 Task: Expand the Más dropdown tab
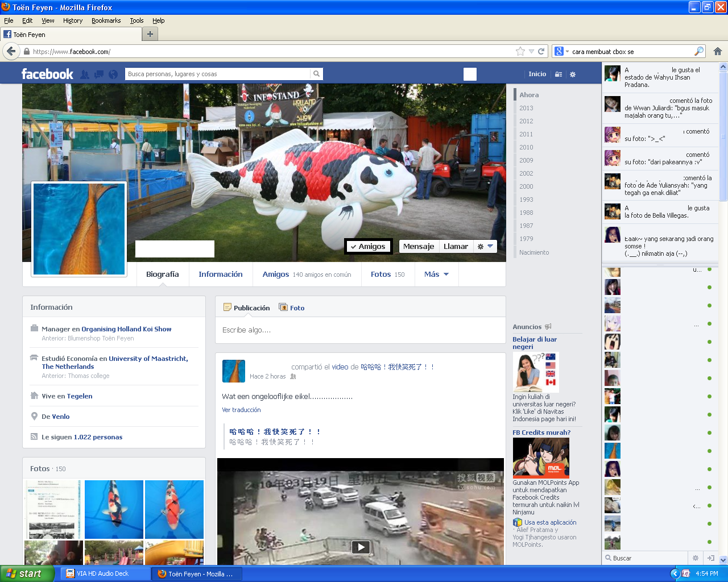(x=436, y=274)
